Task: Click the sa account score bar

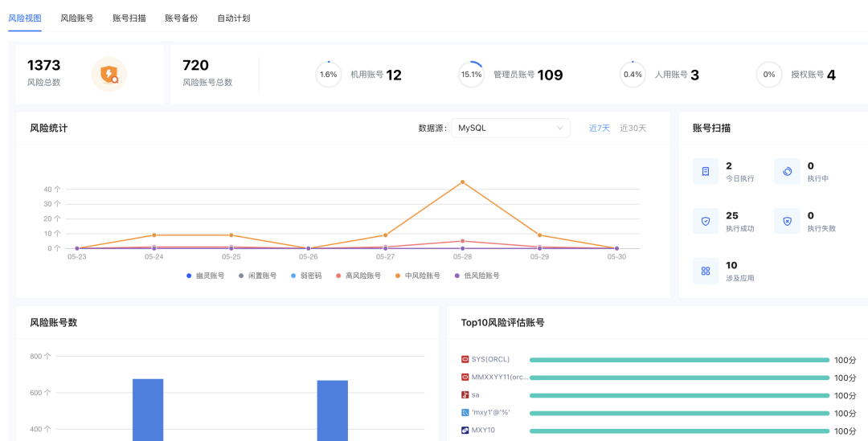Action: tap(679, 396)
